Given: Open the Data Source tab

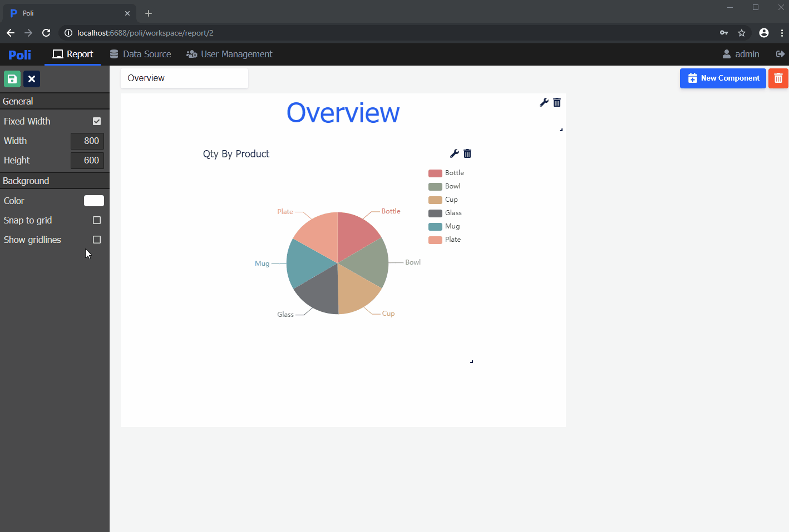Looking at the screenshot, I should [141, 54].
